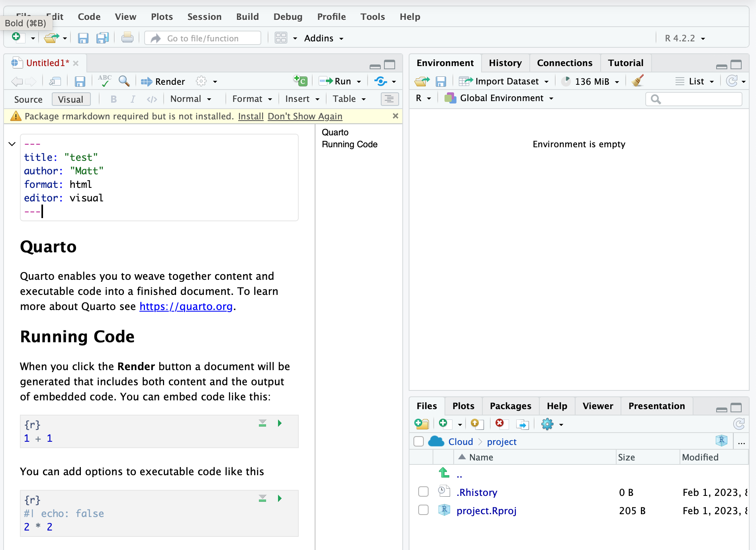
Task: Click the Cloud breadcrumb link
Action: (460, 442)
